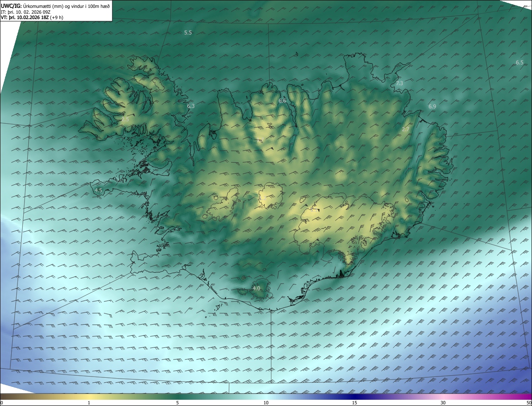Click the 6.5 value label on the map
The image size is (532, 406).
520,62
